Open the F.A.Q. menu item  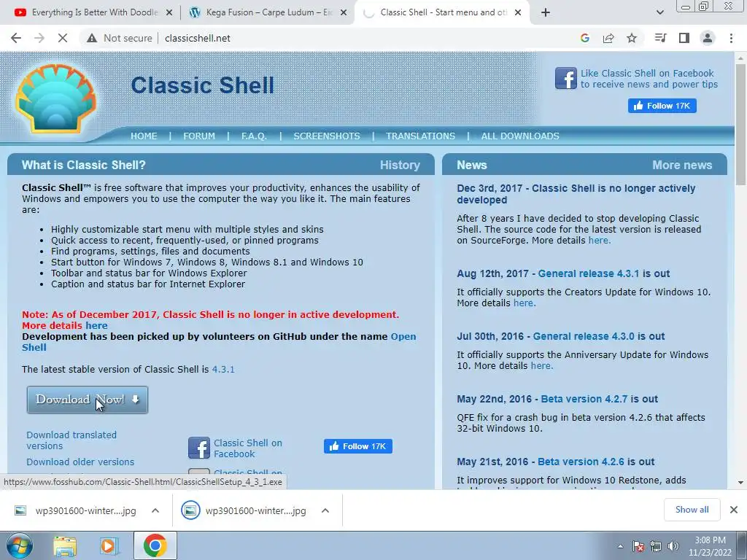pyautogui.click(x=254, y=136)
